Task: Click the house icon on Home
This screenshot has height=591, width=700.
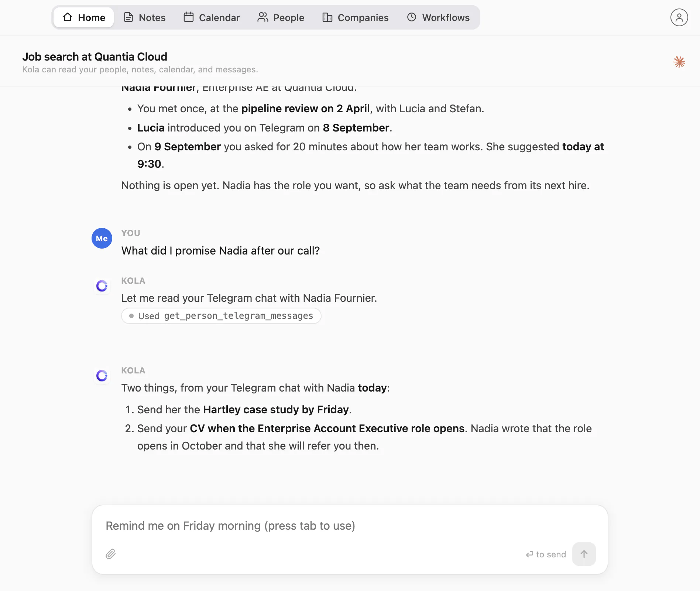Action: click(68, 17)
